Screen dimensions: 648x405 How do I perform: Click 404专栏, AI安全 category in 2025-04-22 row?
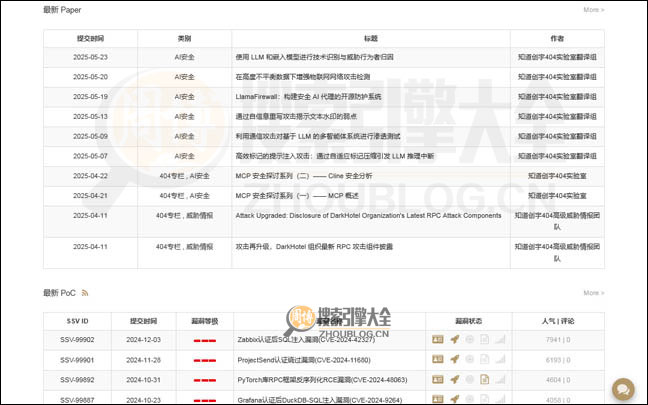[184, 176]
